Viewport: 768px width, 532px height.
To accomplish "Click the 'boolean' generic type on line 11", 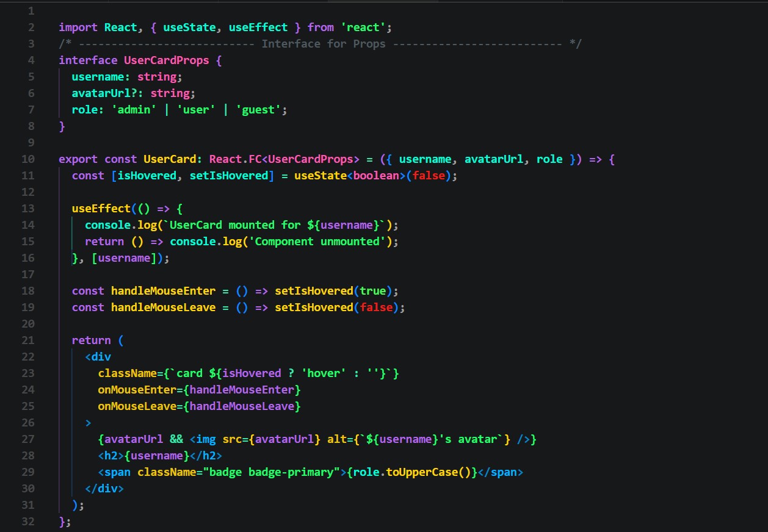I will pyautogui.click(x=377, y=176).
